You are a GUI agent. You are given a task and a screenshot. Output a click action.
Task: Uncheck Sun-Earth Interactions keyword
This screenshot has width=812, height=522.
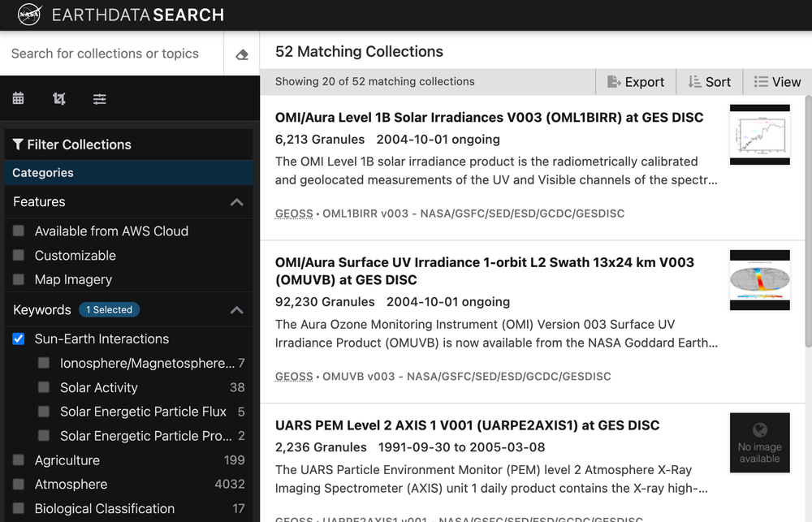coord(19,339)
